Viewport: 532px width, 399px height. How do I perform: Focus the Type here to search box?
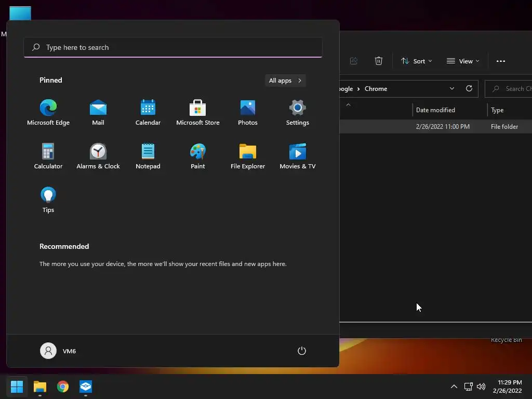(173, 47)
